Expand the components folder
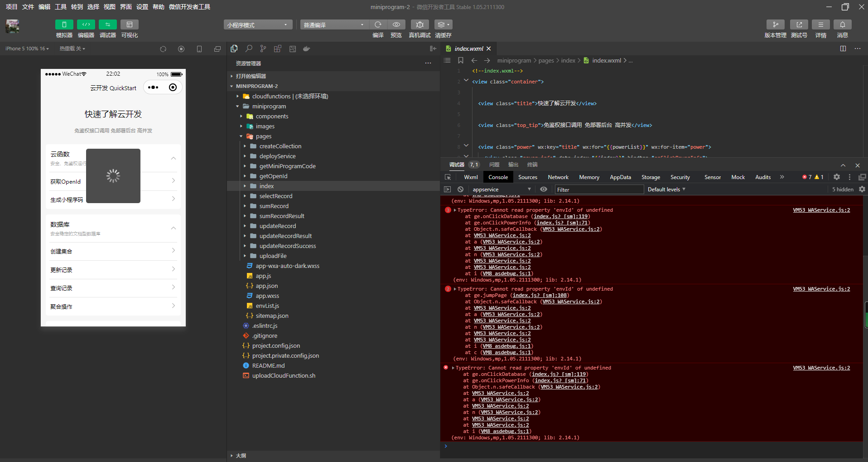The height and width of the screenshot is (462, 868). (x=241, y=116)
